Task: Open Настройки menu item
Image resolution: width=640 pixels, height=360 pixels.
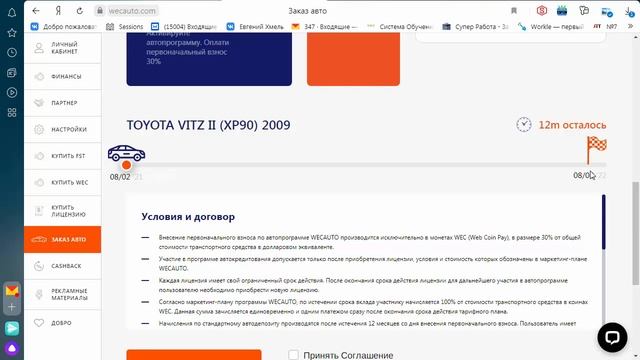Action: pyautogui.click(x=62, y=129)
